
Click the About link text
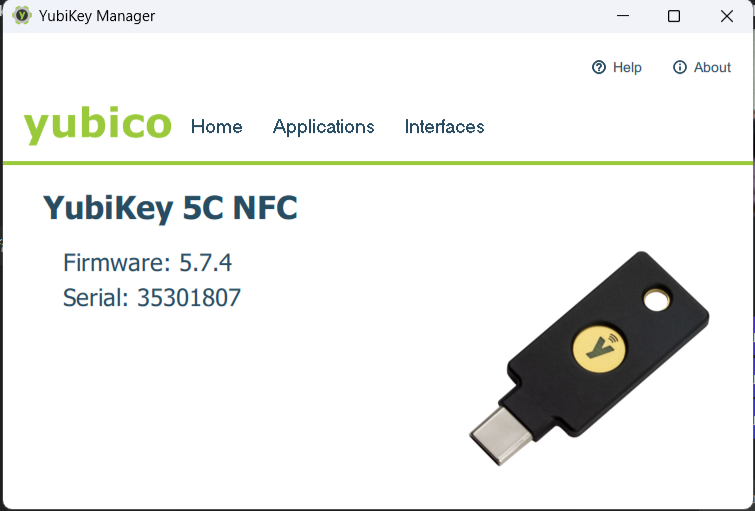pyautogui.click(x=712, y=67)
